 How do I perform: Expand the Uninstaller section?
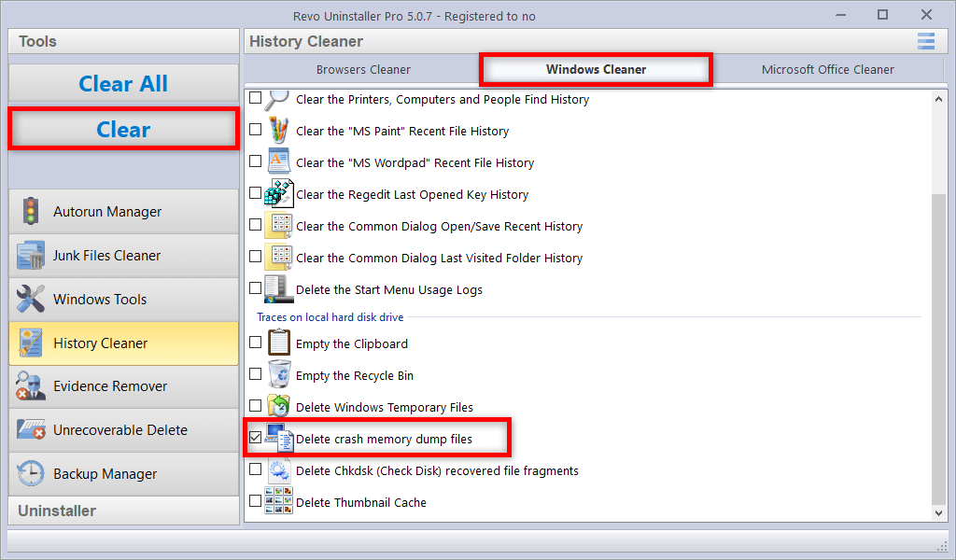pos(124,511)
